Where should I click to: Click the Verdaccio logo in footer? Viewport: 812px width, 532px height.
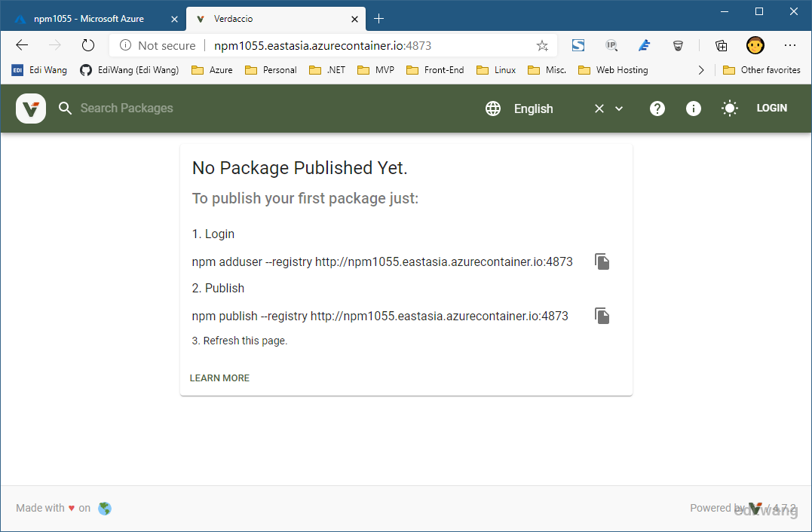[x=755, y=508]
